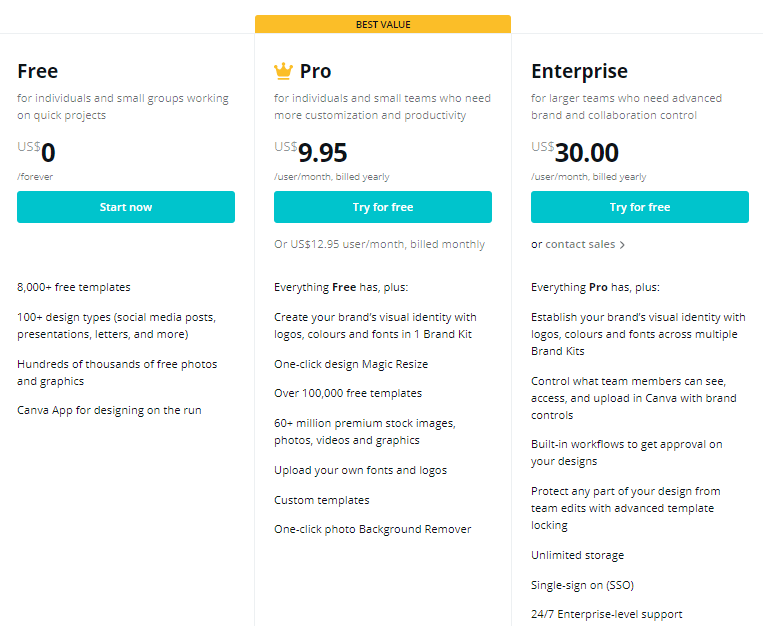
Task: Click '24/7 Enterprise-level support' feature
Action: coord(607,614)
